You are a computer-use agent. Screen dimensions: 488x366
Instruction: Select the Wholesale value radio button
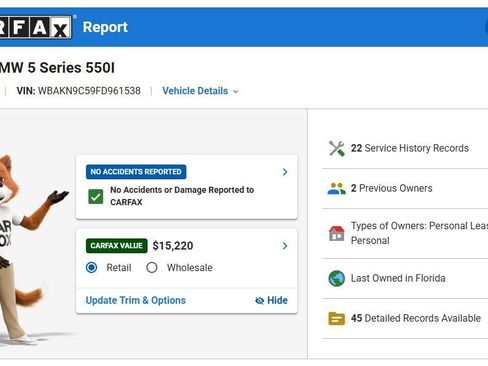coord(152,267)
